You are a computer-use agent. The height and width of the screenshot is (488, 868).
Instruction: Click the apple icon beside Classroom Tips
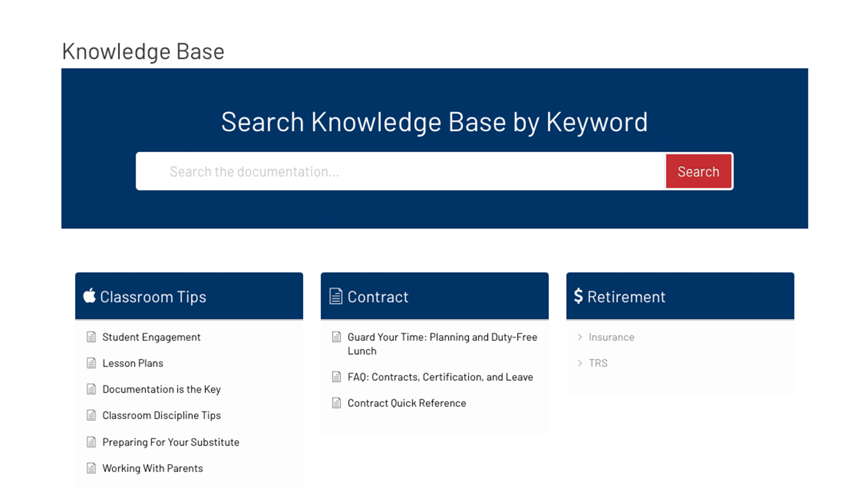[89, 296]
